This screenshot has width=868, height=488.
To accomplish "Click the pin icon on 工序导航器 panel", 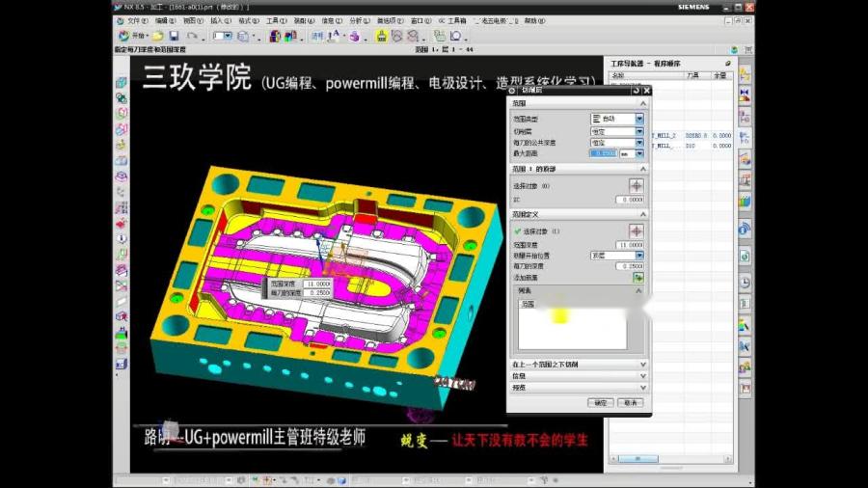I will coord(728,63).
